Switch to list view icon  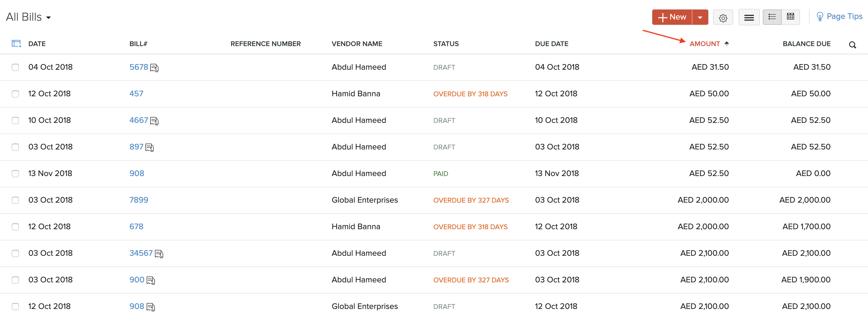point(772,17)
